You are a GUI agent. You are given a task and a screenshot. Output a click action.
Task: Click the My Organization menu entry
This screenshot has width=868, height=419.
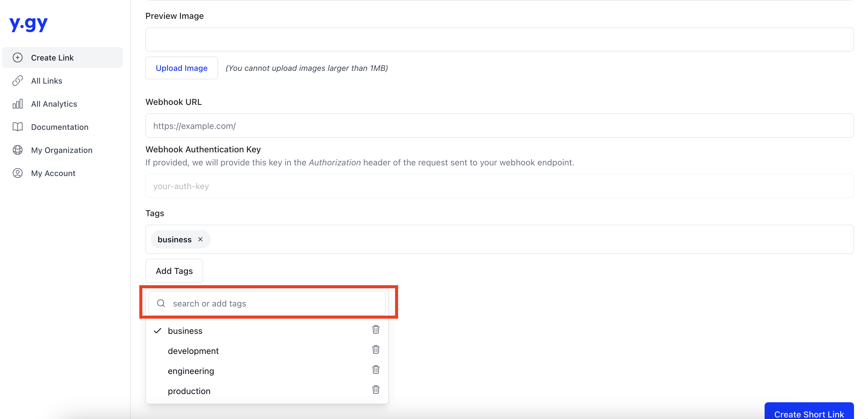coord(61,150)
